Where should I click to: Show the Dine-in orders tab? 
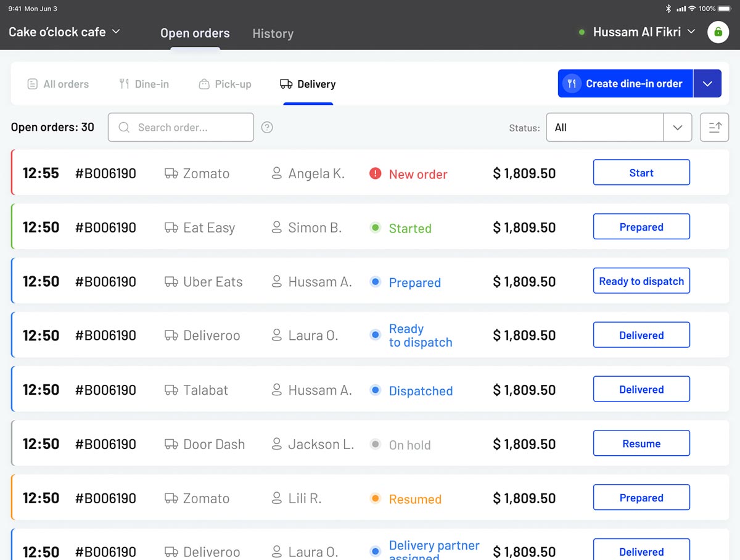click(x=144, y=84)
